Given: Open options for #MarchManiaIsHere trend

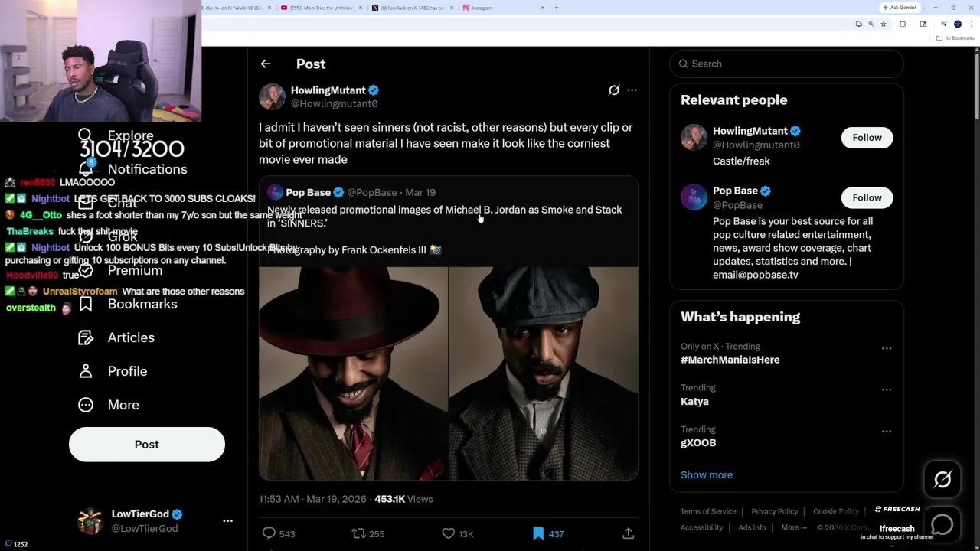Looking at the screenshot, I should click(887, 348).
